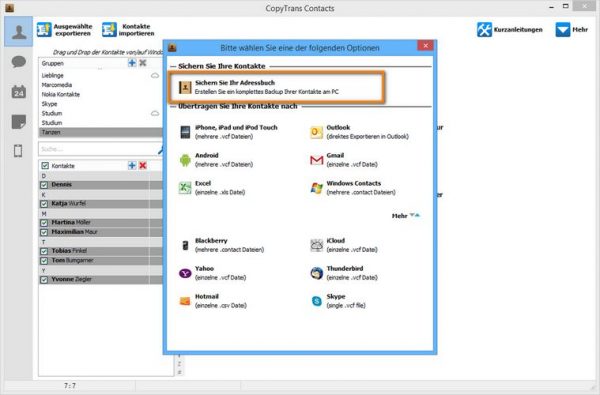Select the Outlook export label
Viewport: 600px width, 395px height.
[x=338, y=127]
